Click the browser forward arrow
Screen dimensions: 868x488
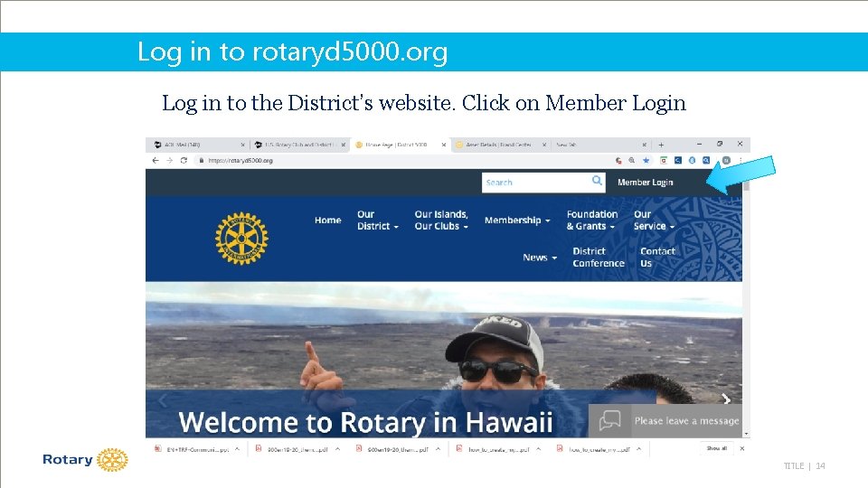tap(169, 161)
